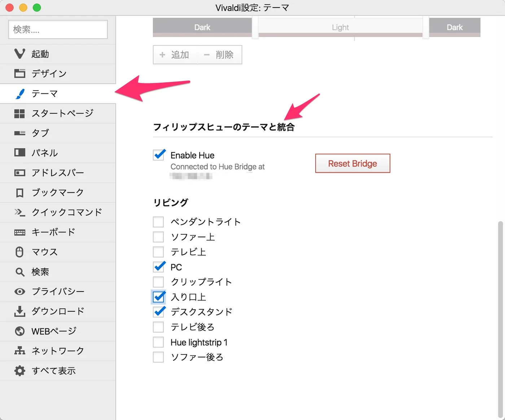The image size is (505, 420).
Task: Check the テレビ上 light checkbox
Action: pos(158,251)
